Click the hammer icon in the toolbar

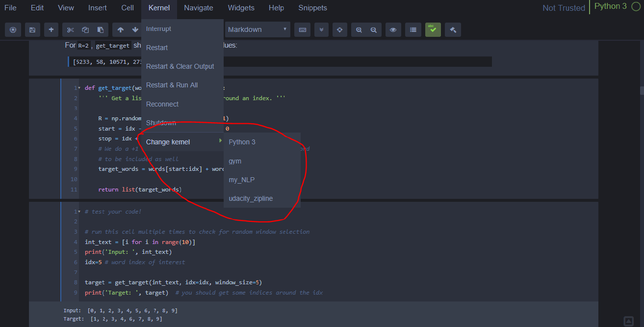[453, 29]
